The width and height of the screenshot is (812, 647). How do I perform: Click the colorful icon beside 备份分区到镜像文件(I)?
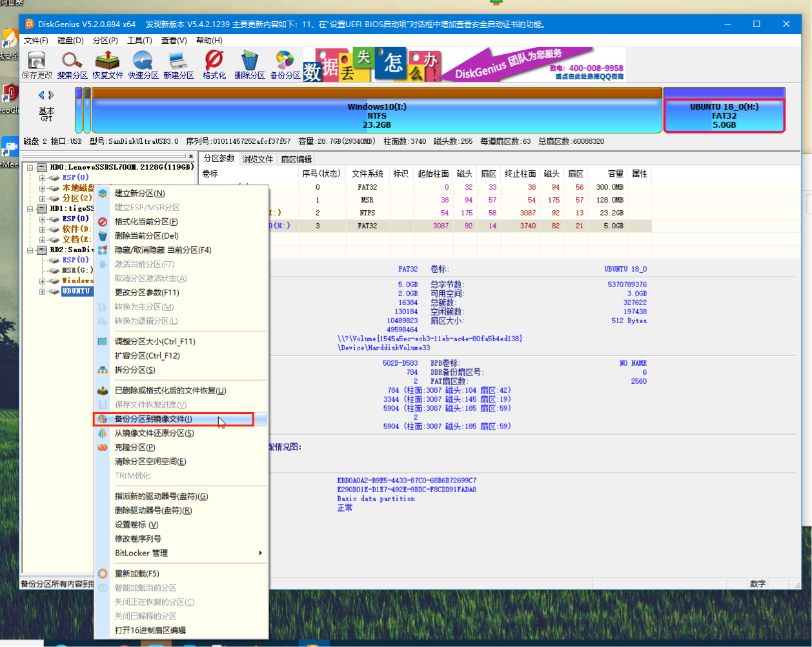tap(102, 419)
